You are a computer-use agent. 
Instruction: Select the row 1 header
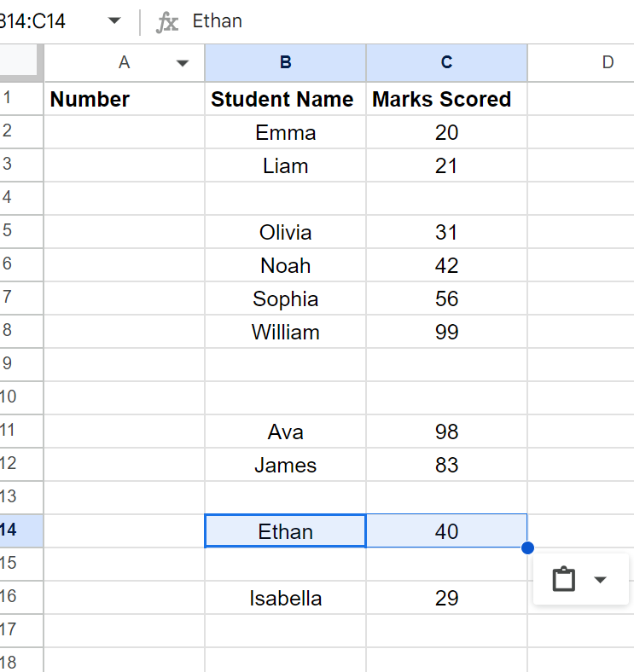click(9, 99)
